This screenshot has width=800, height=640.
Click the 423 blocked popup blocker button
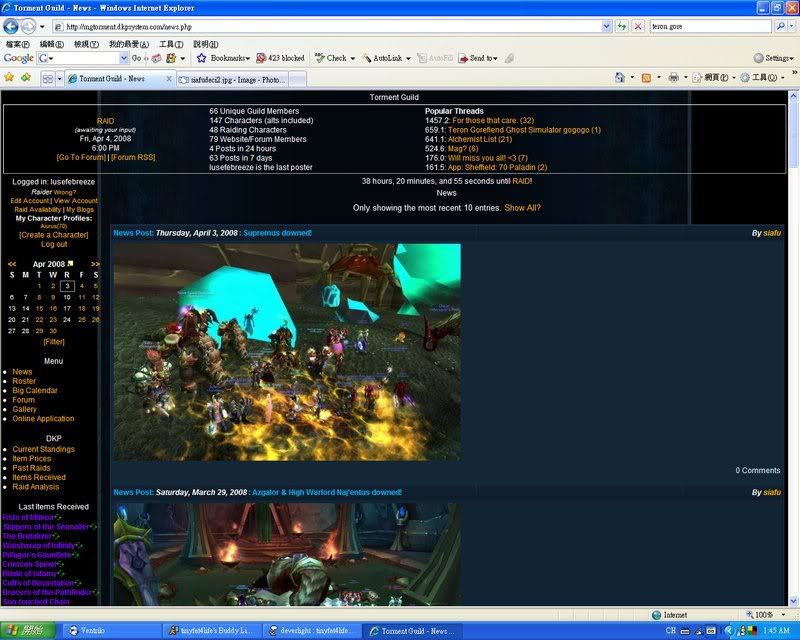(280, 58)
